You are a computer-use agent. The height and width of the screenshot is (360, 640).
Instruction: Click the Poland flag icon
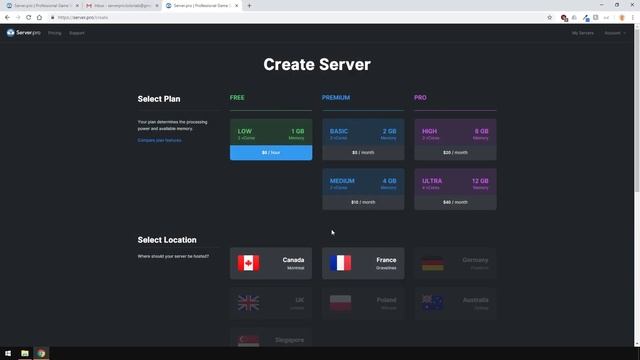(x=340, y=303)
